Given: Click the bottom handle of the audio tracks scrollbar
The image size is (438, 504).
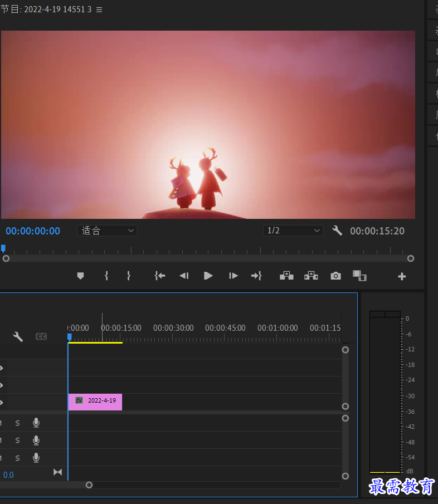Looking at the screenshot, I should [x=345, y=476].
